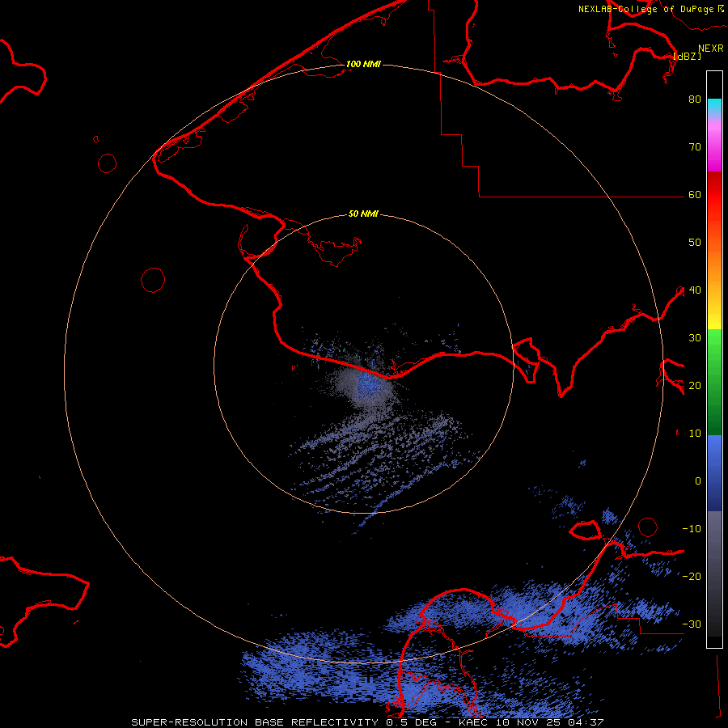The width and height of the screenshot is (728, 728).
Task: Click the 70 value on the dBZ scale
Action: 695,146
